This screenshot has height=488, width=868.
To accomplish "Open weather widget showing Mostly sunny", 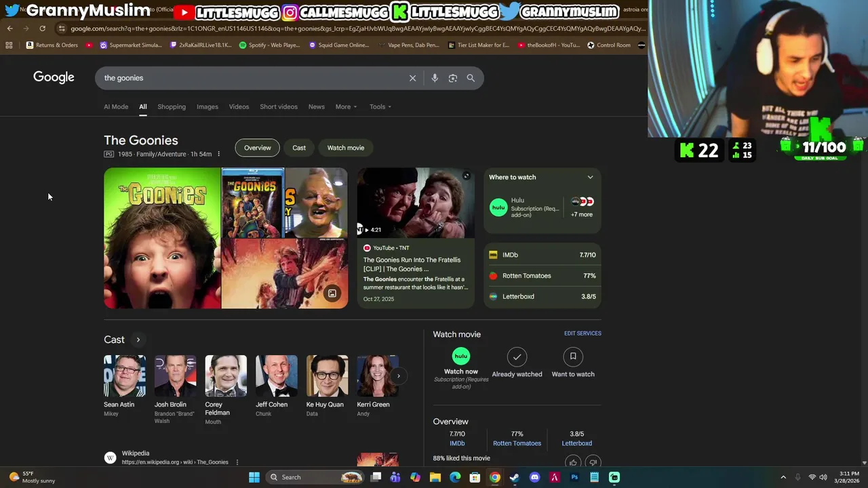I will [x=33, y=477].
